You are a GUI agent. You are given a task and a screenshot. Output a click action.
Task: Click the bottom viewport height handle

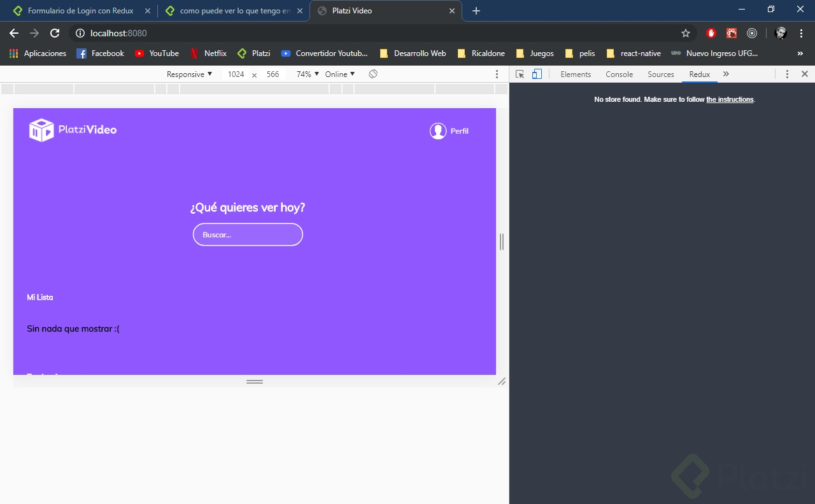pos(255,382)
